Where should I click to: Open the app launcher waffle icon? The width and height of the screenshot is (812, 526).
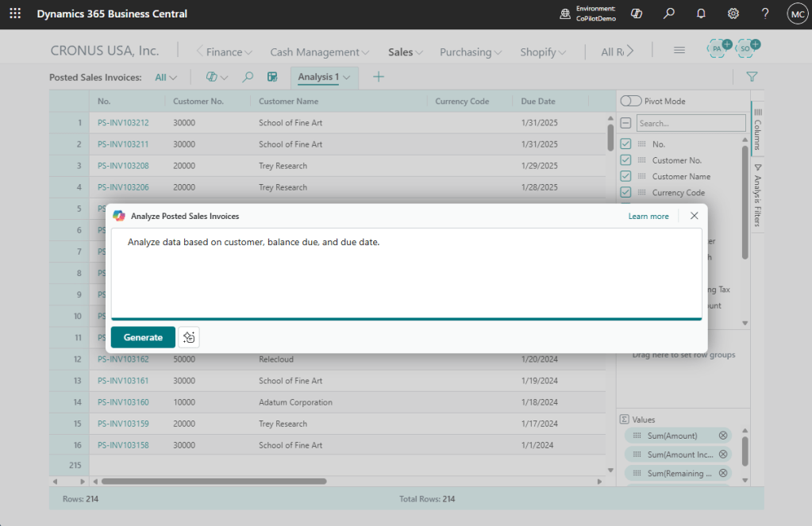(x=16, y=13)
